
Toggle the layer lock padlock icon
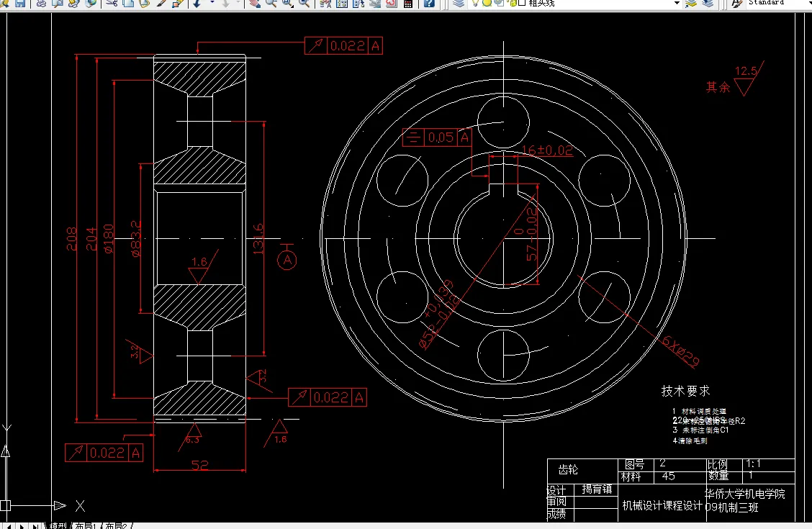(x=513, y=3)
